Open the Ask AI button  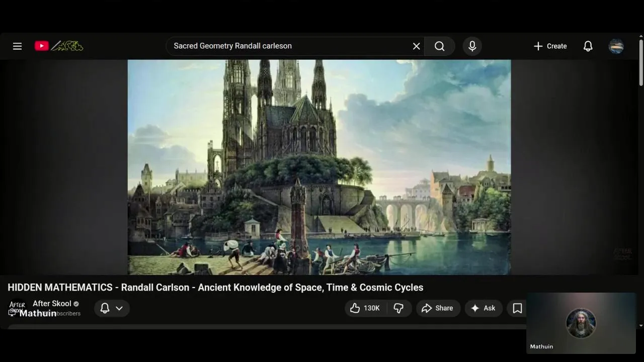(x=484, y=308)
